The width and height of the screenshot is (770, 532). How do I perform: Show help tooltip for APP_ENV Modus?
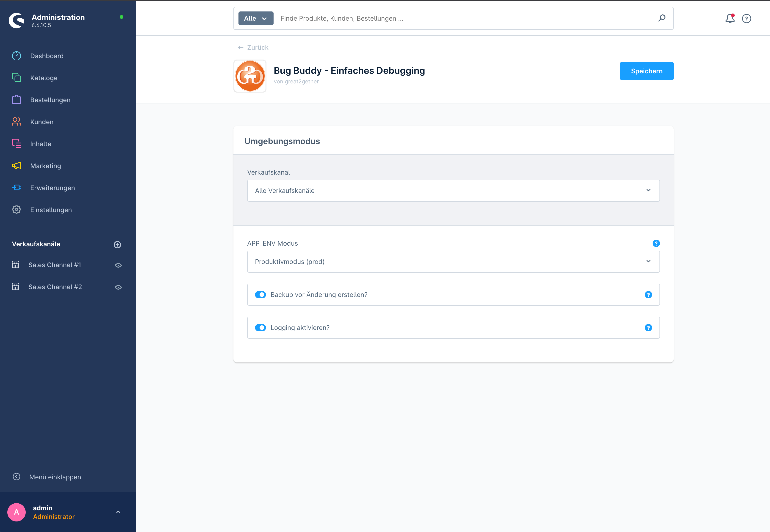[x=656, y=243]
